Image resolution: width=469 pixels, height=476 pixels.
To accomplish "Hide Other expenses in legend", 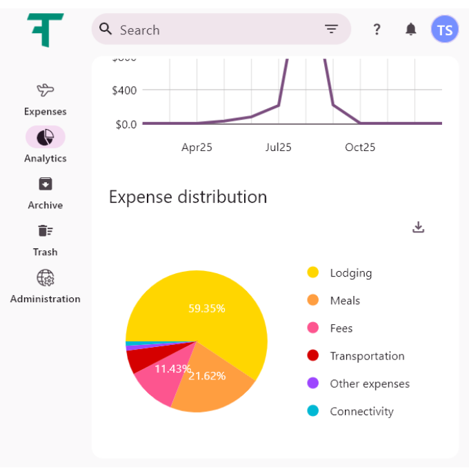I will pos(369,384).
